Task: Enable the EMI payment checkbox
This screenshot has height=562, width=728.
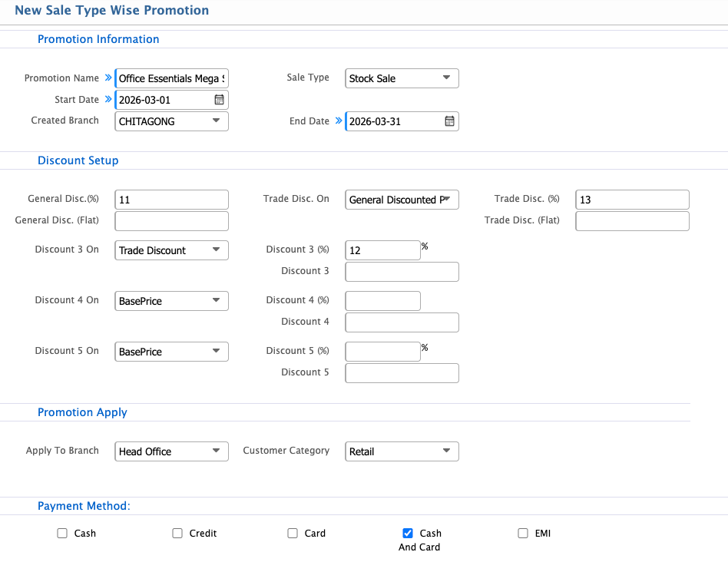Action: [x=523, y=534]
